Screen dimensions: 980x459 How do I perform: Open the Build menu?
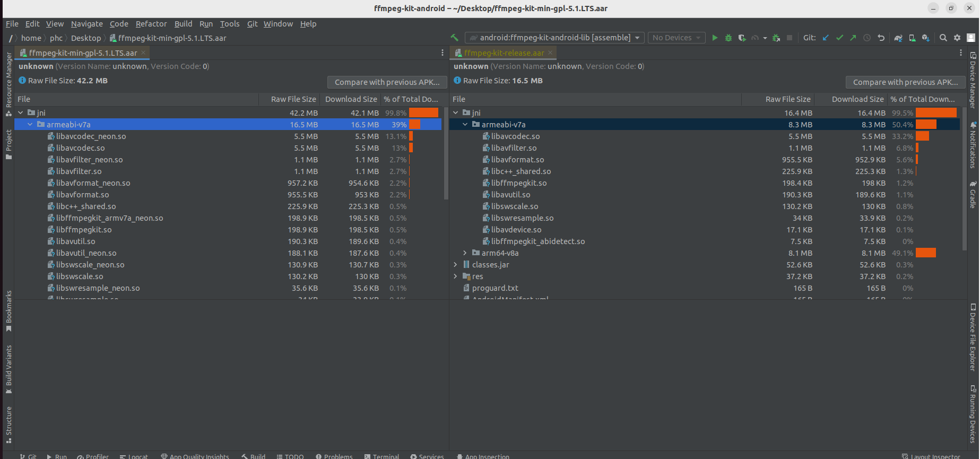(x=184, y=24)
